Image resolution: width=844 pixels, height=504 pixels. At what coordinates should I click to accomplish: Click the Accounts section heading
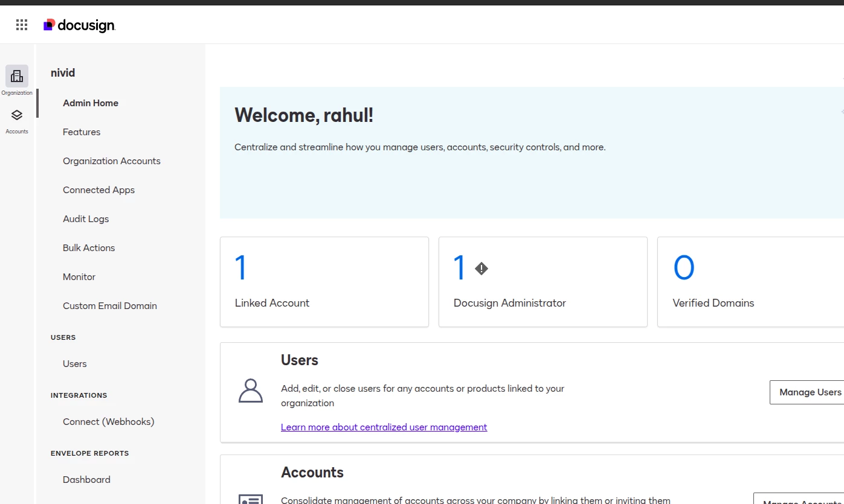(x=312, y=473)
